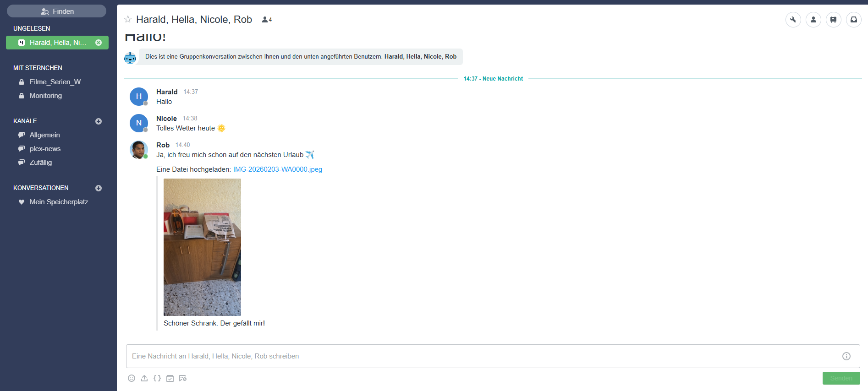Open Mein Speicherplatz conversation

coord(59,202)
